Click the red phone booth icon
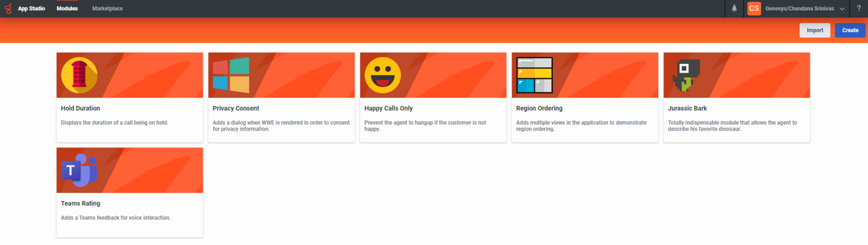868x245 pixels. [x=79, y=75]
